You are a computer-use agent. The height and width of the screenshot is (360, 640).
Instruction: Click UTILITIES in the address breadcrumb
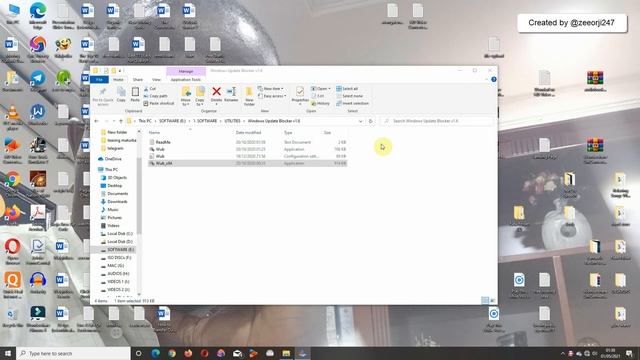232,121
